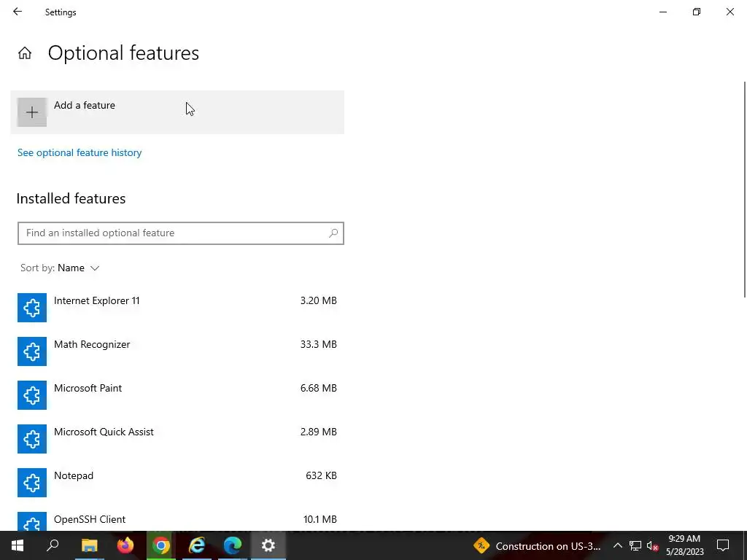Show hidden system tray icons
The width and height of the screenshot is (747, 560).
tap(617, 545)
